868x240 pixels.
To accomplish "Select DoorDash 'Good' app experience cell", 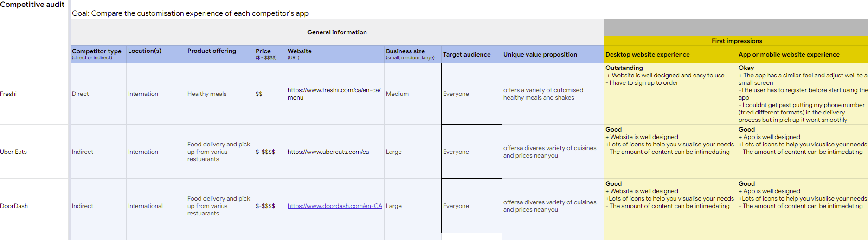I will (803, 206).
